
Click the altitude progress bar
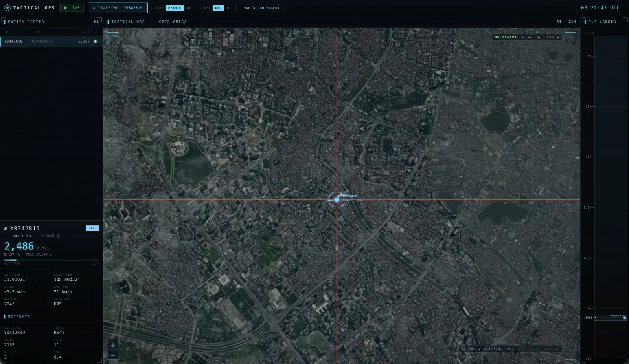[x=51, y=260]
